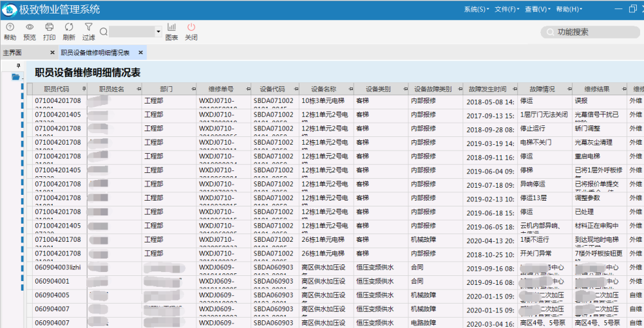Toggle the pin on the 维修单号 column

(248, 89)
